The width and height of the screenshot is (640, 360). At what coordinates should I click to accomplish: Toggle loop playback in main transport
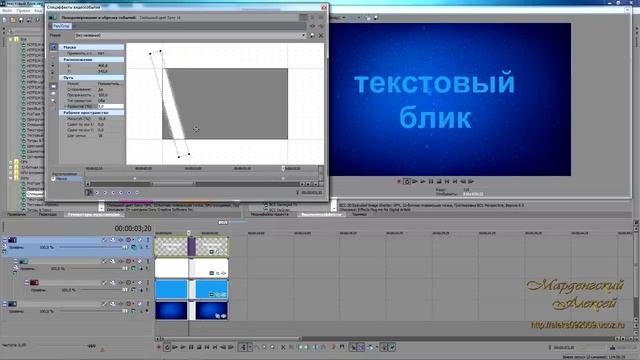(167, 347)
